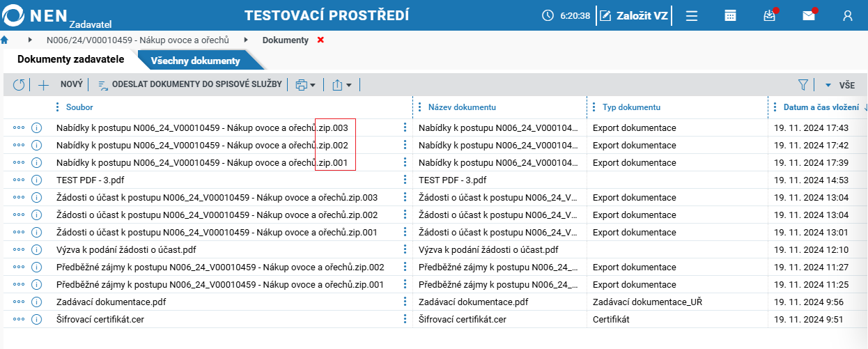The height and width of the screenshot is (349, 868).
Task: Open the print dropdown in toolbar
Action: [305, 85]
